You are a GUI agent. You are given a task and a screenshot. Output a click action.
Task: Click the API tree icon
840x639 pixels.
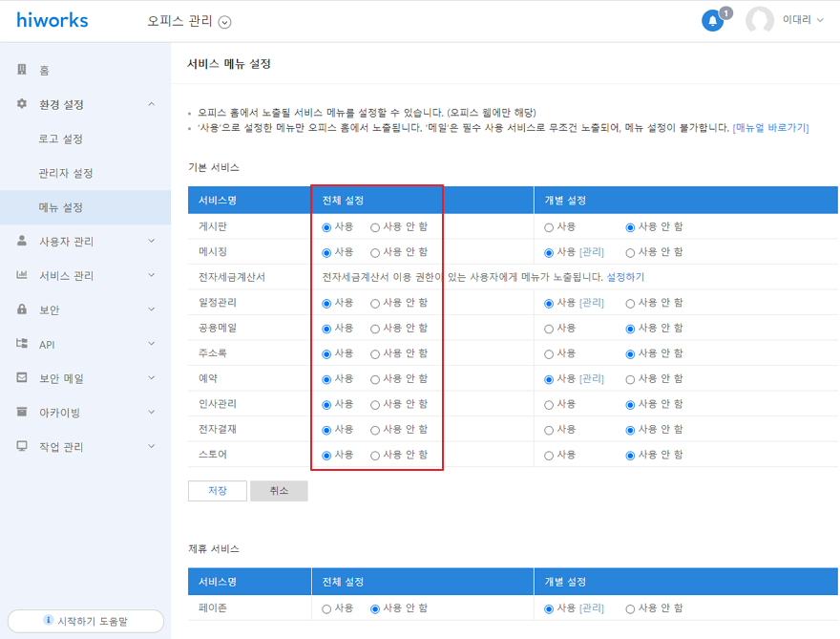coord(22,343)
